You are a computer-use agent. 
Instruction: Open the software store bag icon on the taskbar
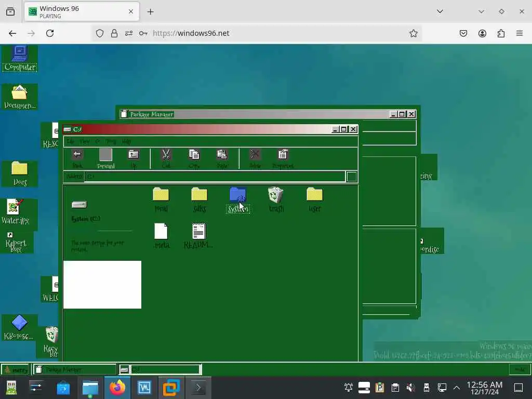[x=63, y=388]
